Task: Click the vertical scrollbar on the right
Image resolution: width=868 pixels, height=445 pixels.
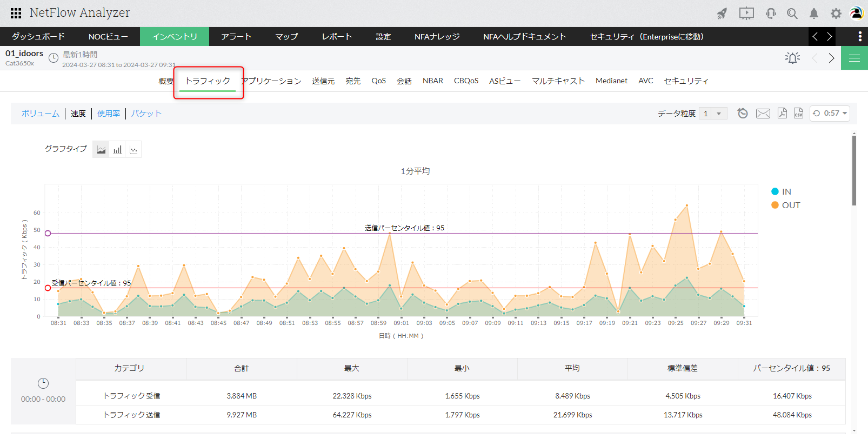Action: [x=854, y=170]
